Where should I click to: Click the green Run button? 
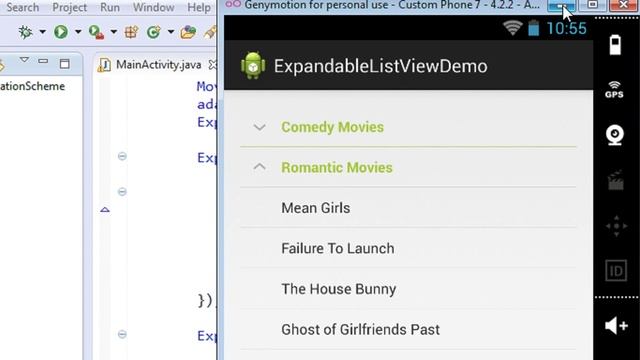61,32
